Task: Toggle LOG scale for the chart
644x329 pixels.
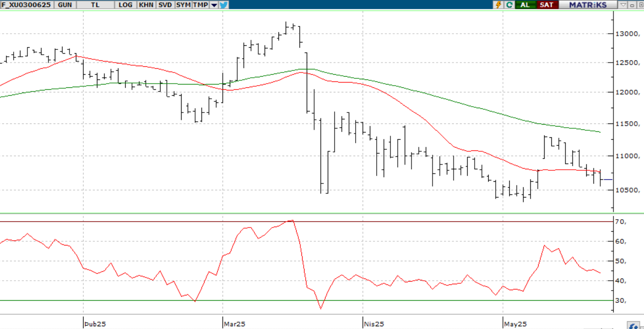Action: [126, 5]
